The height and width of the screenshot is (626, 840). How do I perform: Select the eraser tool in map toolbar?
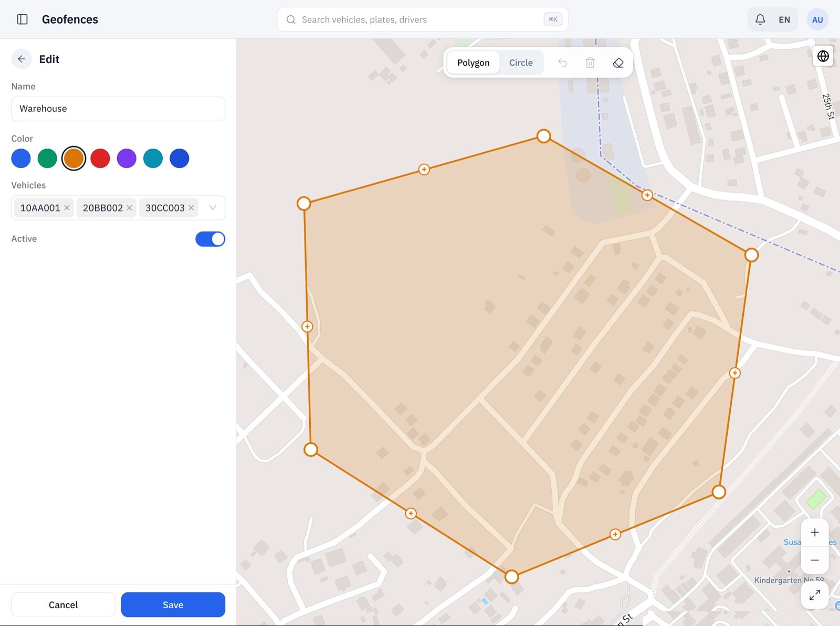point(618,63)
